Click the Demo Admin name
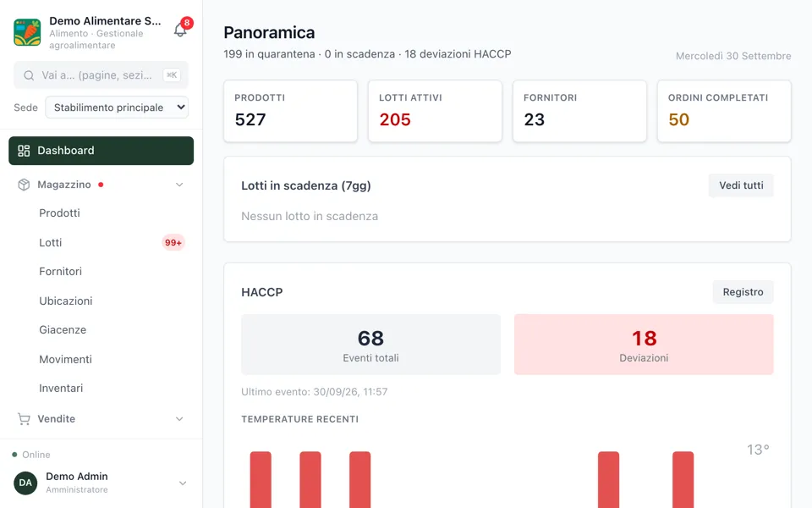This screenshot has height=508, width=812. click(77, 477)
